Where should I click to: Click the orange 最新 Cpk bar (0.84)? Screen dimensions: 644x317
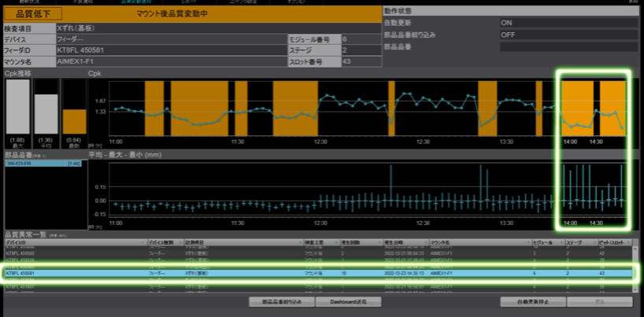coord(74,122)
